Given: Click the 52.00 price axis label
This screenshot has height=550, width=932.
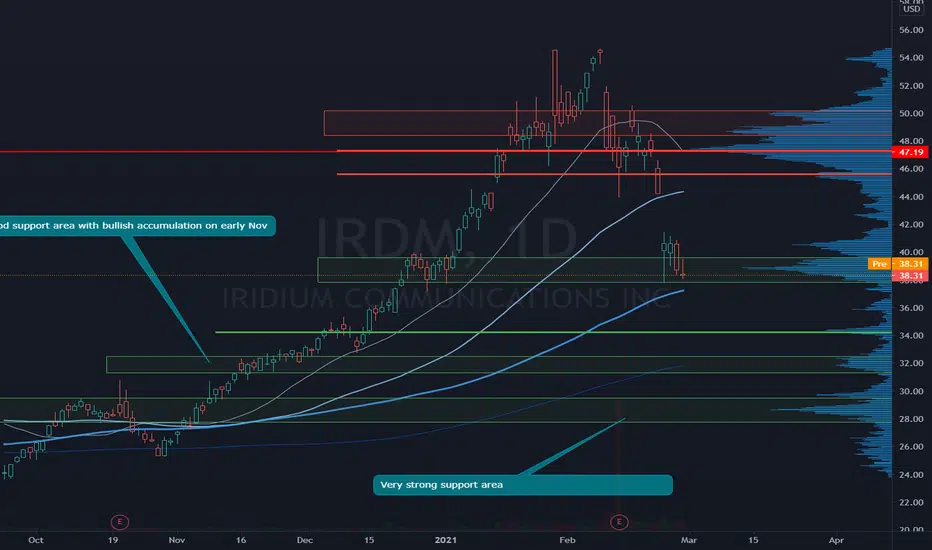Looking at the screenshot, I should (x=911, y=86).
